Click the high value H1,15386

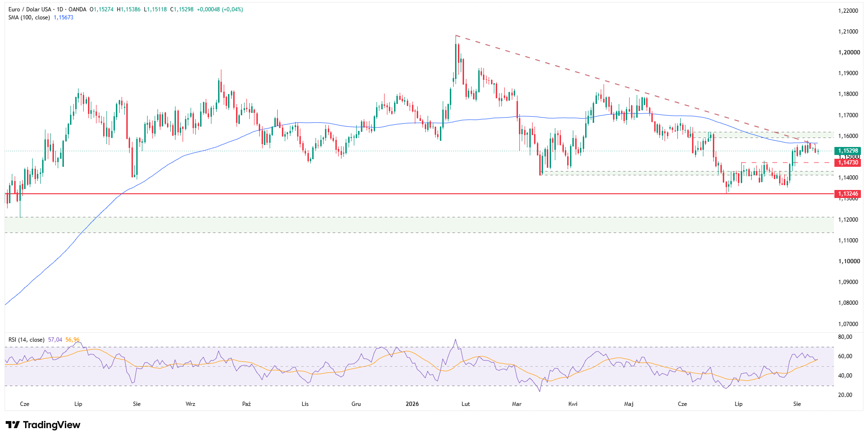129,9
